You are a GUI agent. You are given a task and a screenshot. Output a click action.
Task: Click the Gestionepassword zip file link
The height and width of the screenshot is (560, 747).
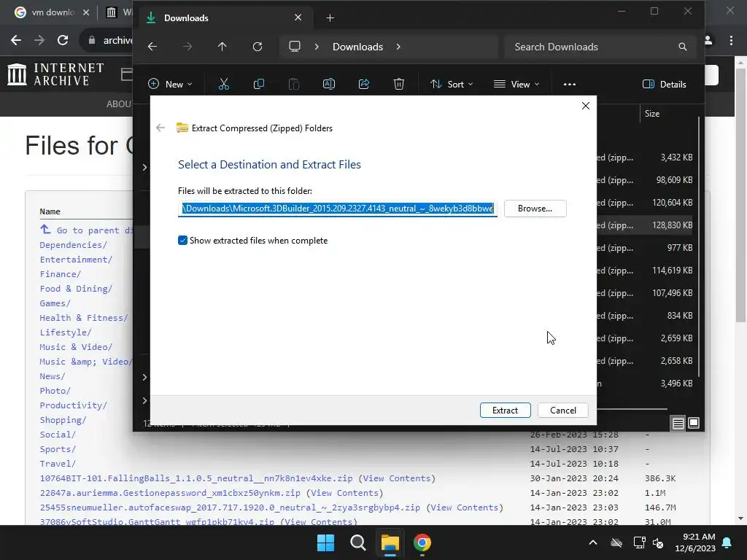(x=170, y=492)
